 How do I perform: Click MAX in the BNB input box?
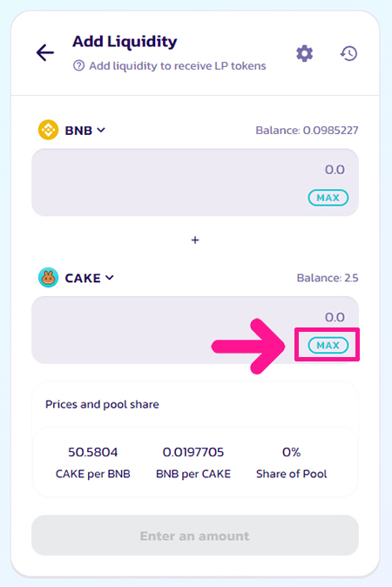click(328, 198)
